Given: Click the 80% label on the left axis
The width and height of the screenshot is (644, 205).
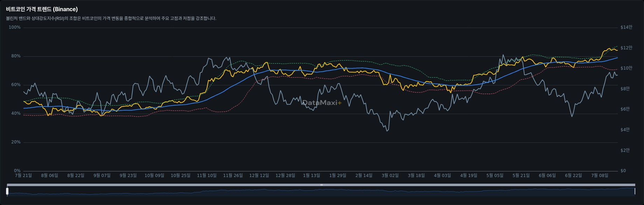Looking at the screenshot, I should coord(16,56).
